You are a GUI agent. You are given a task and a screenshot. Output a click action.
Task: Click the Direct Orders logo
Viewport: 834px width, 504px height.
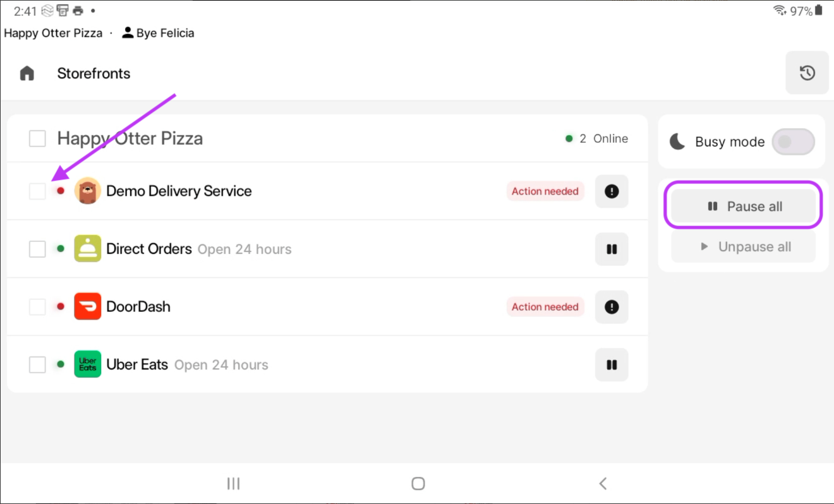(87, 249)
